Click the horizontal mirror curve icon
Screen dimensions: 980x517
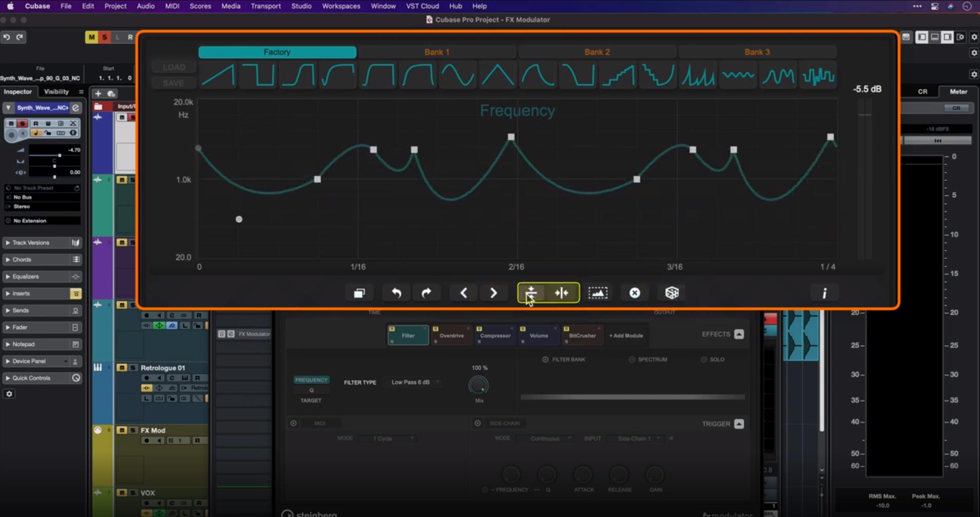tap(562, 293)
